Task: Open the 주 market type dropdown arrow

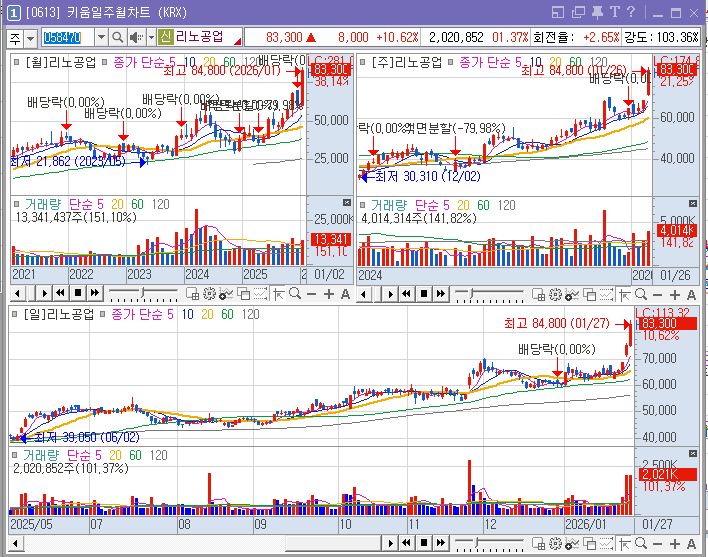Action: click(30, 38)
